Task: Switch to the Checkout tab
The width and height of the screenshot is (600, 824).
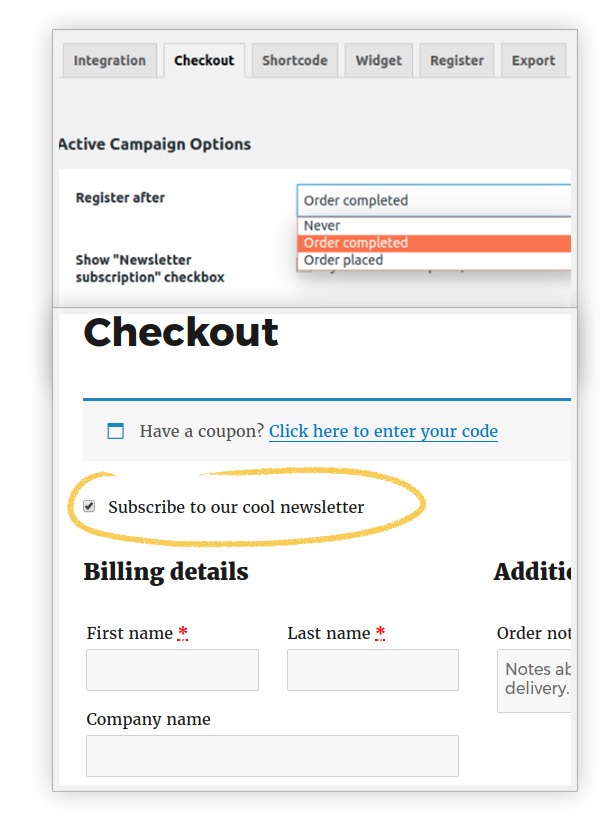Action: 203,60
